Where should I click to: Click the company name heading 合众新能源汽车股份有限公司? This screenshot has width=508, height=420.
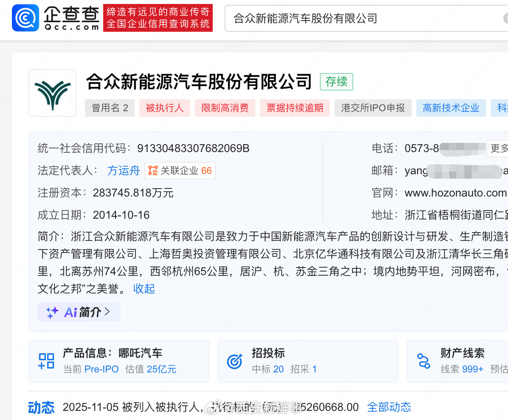199,81
